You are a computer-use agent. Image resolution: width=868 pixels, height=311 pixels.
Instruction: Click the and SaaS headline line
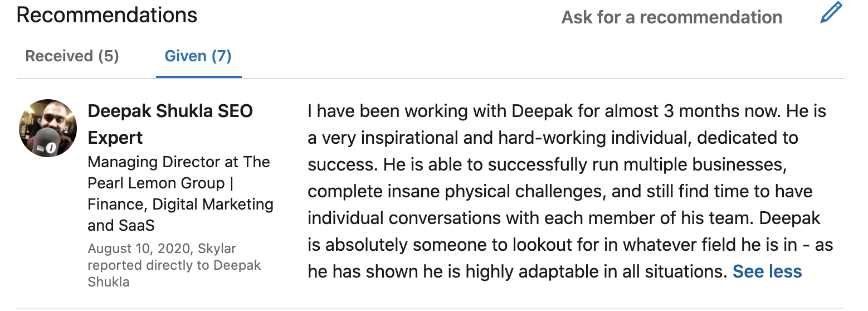coord(121,225)
